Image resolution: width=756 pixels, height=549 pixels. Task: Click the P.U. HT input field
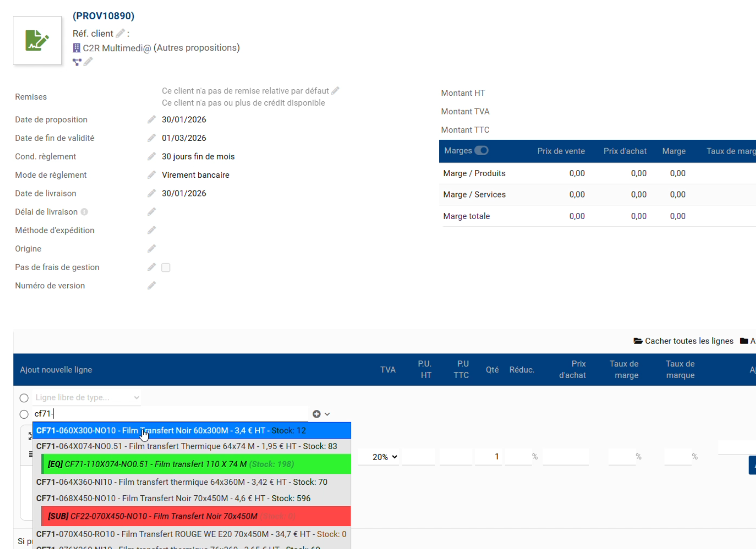pos(418,457)
